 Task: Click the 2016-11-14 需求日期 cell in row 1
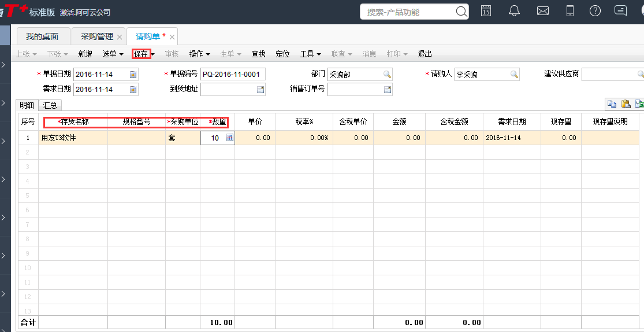coord(512,138)
